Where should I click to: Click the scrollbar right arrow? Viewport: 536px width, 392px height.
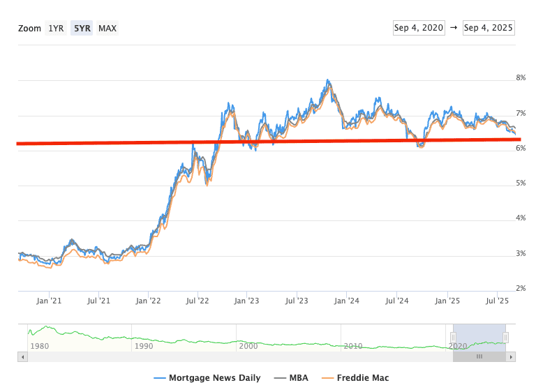click(511, 356)
